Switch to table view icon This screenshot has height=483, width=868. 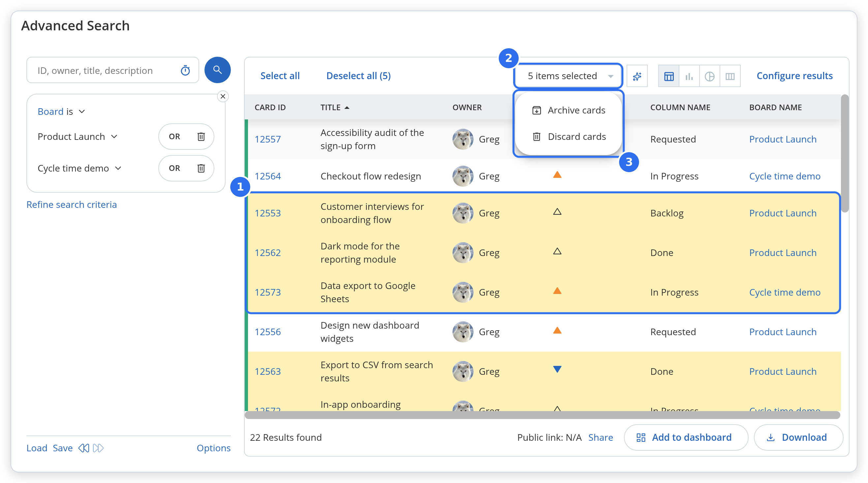pos(669,76)
